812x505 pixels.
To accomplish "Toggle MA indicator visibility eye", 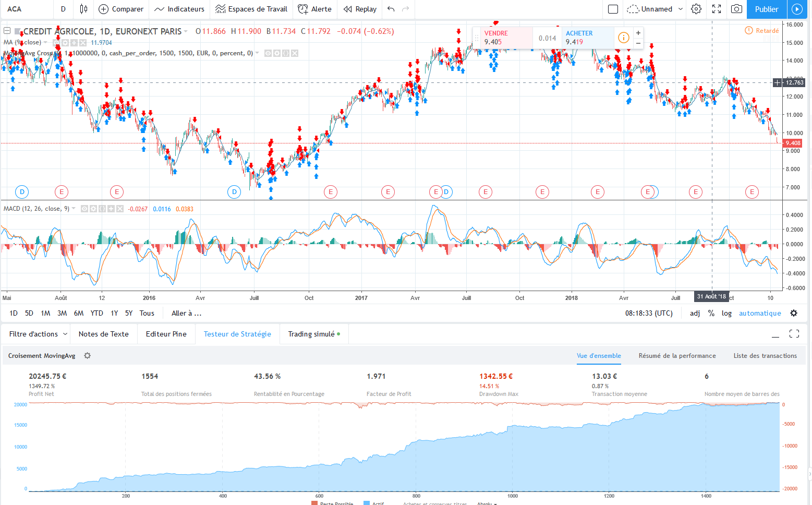I will [56, 43].
